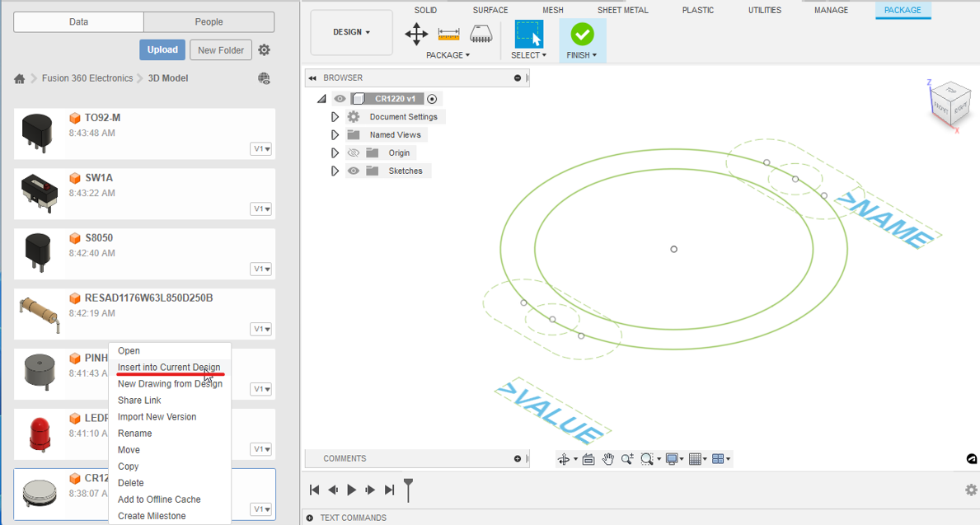980x525 pixels.
Task: Click the Fit zoom window icon
Action: [648, 459]
